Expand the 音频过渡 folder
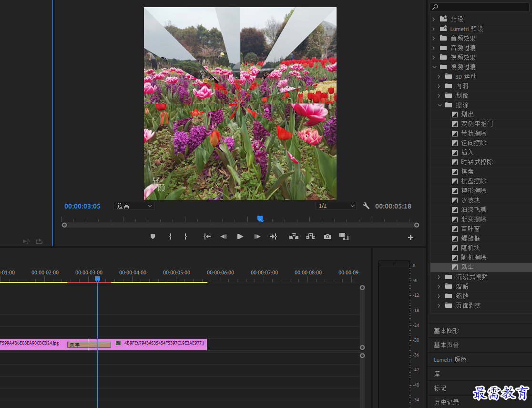This screenshot has height=408, width=532. coord(434,48)
